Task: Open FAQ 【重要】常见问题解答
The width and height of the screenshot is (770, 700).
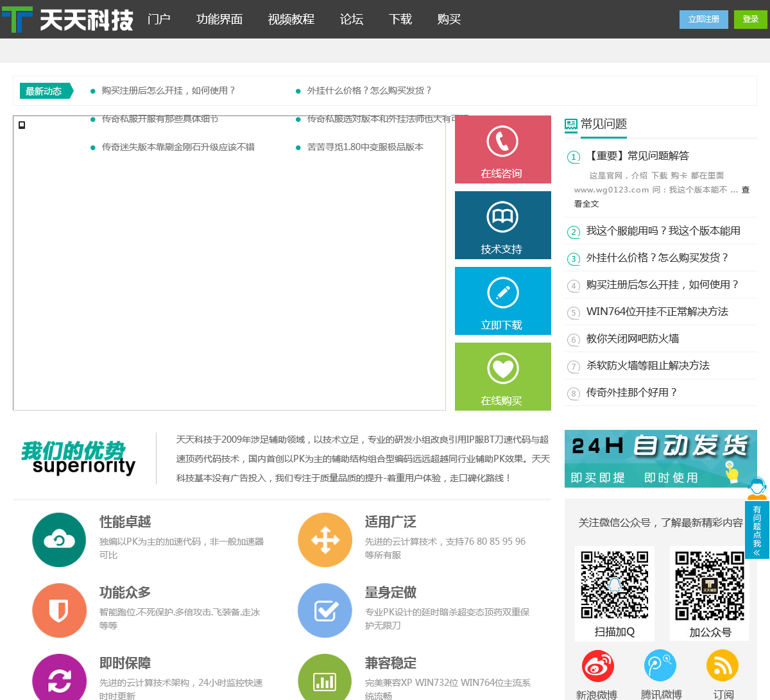Action: (638, 156)
